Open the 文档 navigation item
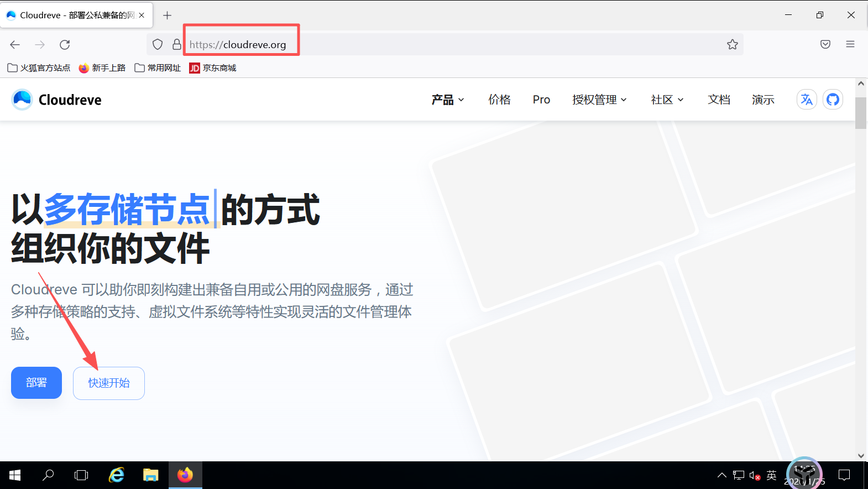This screenshot has width=868, height=489. pyautogui.click(x=719, y=100)
